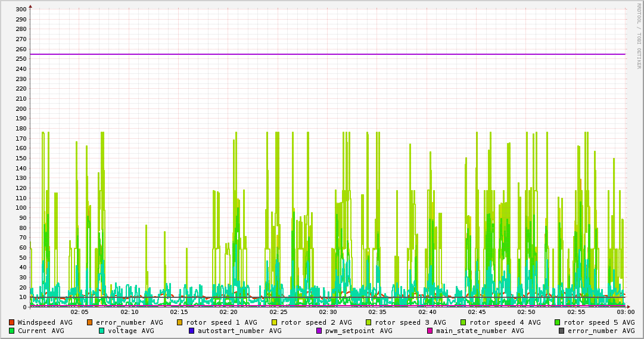Click the pink main_state_number AVG swatch
This screenshot has height=339, width=644.
tap(430, 331)
